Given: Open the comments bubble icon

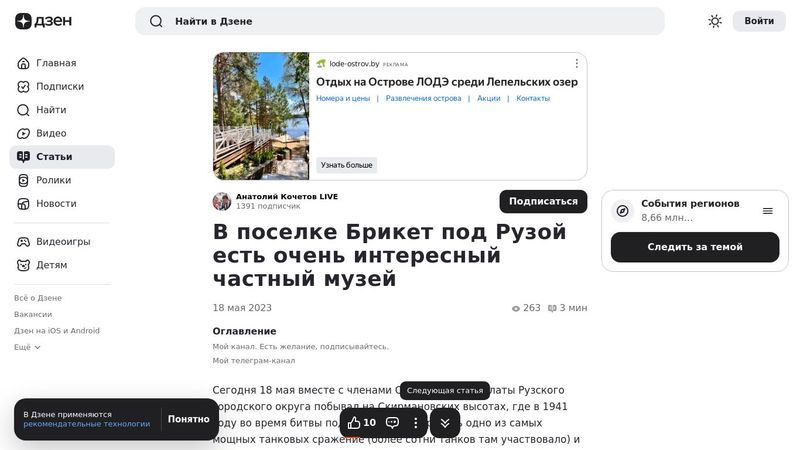Looking at the screenshot, I should point(392,423).
